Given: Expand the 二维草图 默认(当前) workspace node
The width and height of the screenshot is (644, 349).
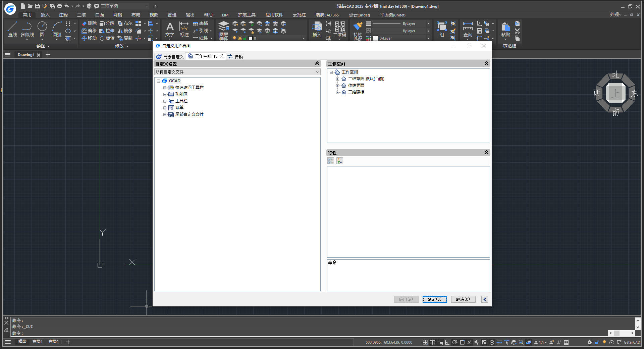Looking at the screenshot, I should click(337, 79).
